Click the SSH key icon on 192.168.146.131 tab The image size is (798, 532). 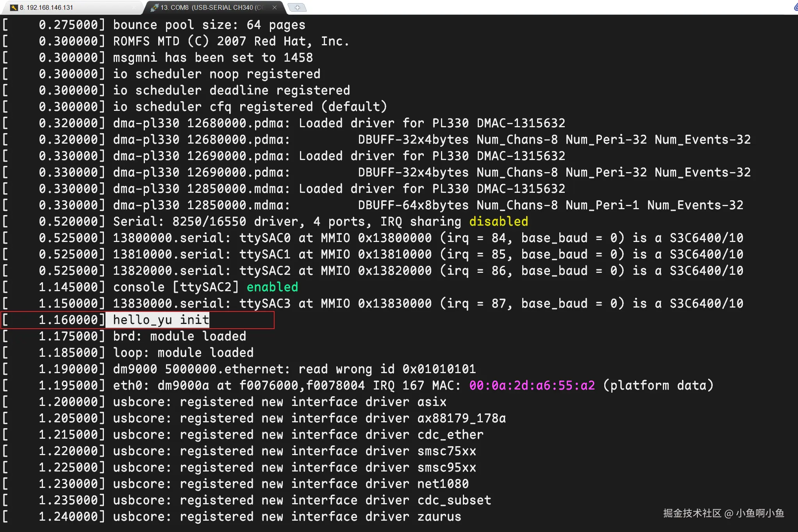point(14,7)
